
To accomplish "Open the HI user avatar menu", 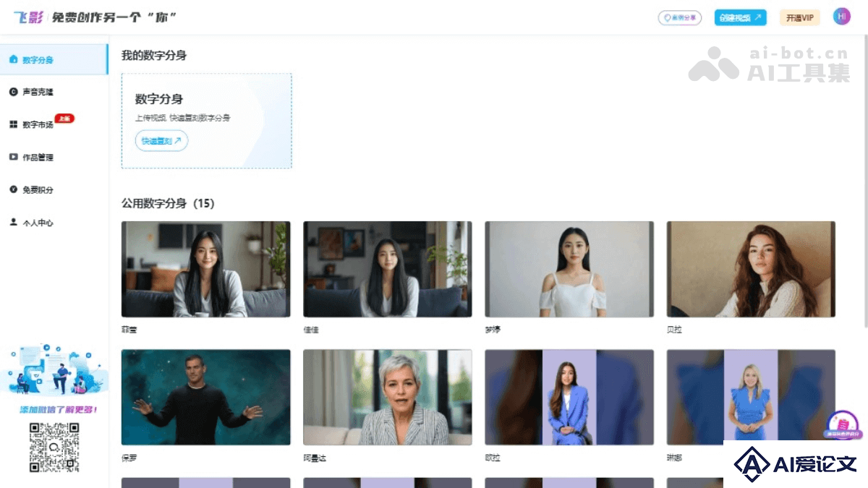I will 841,17.
